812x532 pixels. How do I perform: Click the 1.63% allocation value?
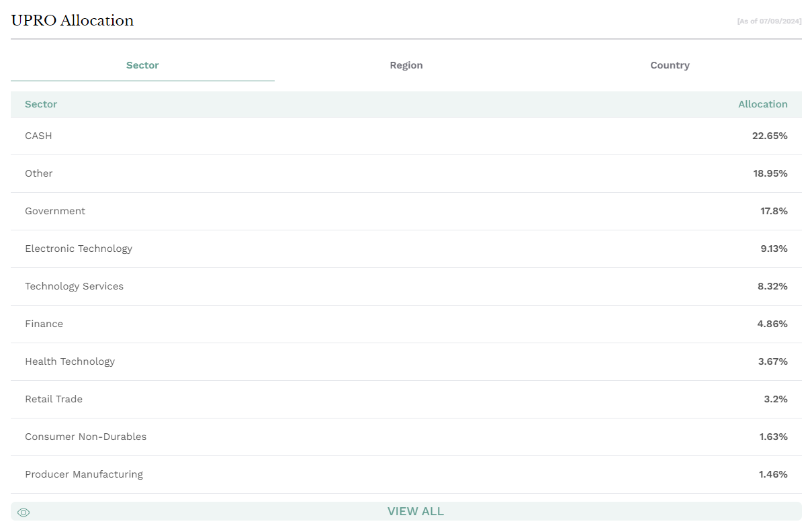point(773,437)
